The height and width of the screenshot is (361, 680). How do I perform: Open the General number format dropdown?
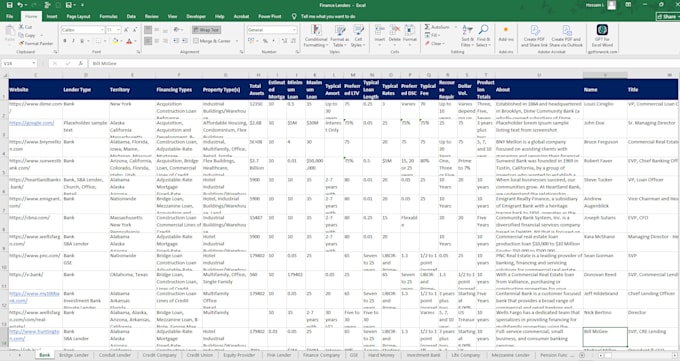click(x=294, y=30)
